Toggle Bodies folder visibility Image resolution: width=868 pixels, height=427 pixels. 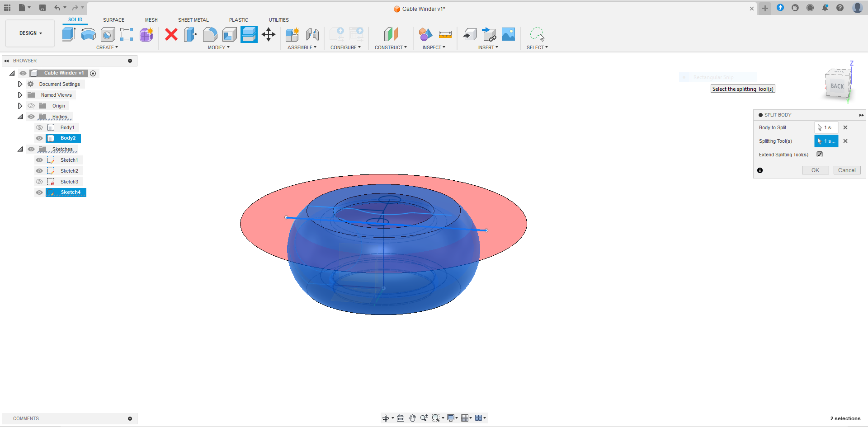pyautogui.click(x=31, y=117)
